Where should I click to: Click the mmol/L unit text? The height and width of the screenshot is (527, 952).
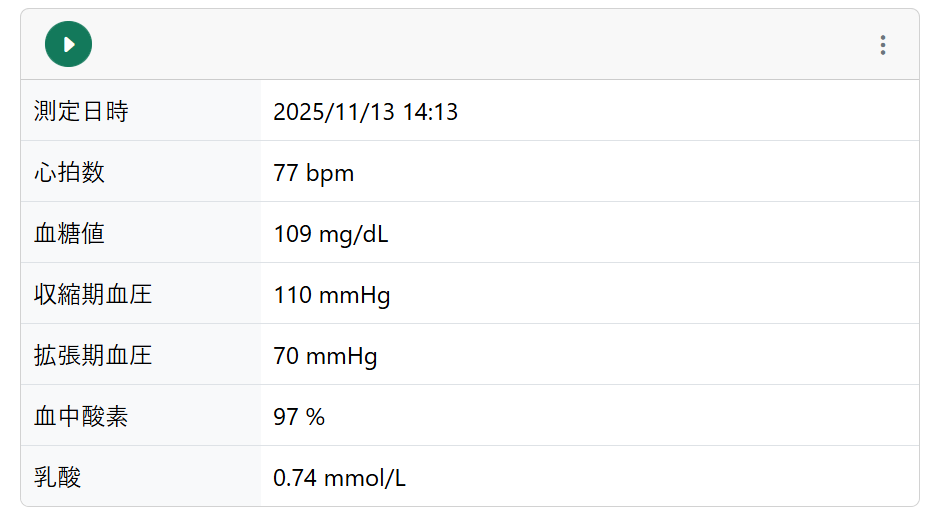366,479
